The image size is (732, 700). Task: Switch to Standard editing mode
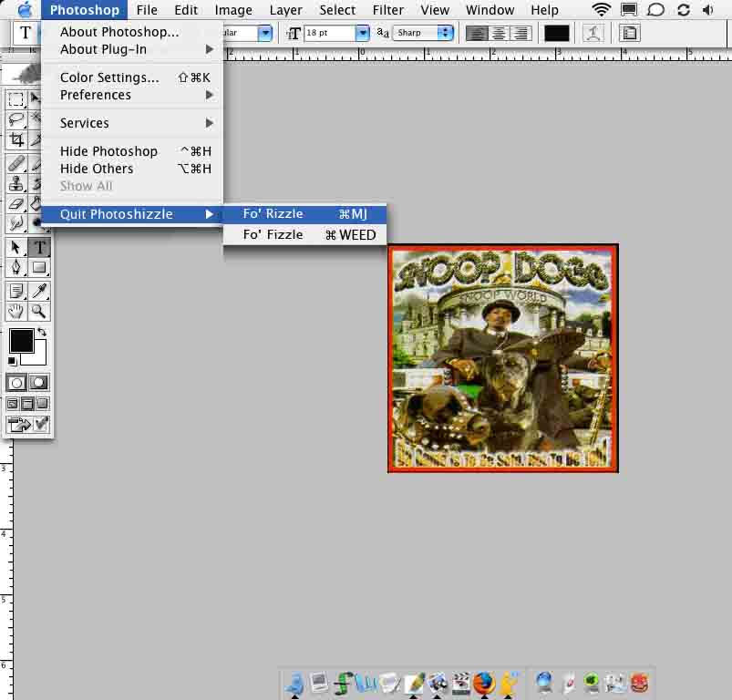15,383
